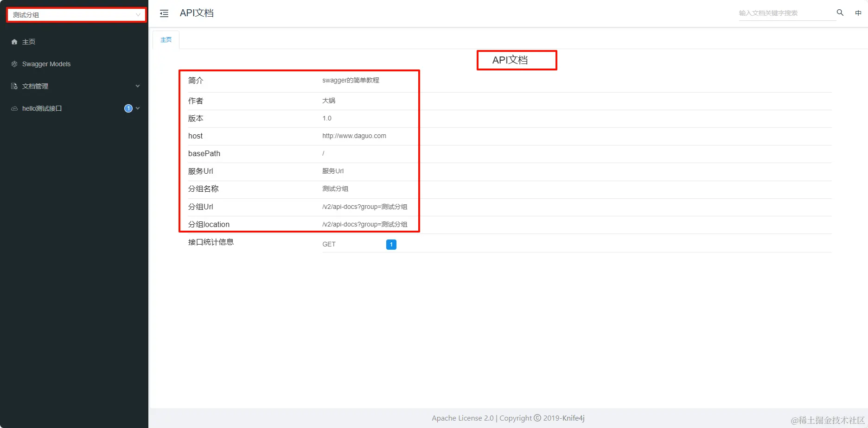Click the 作者 label
Screen dimensions: 868x428
196,101
